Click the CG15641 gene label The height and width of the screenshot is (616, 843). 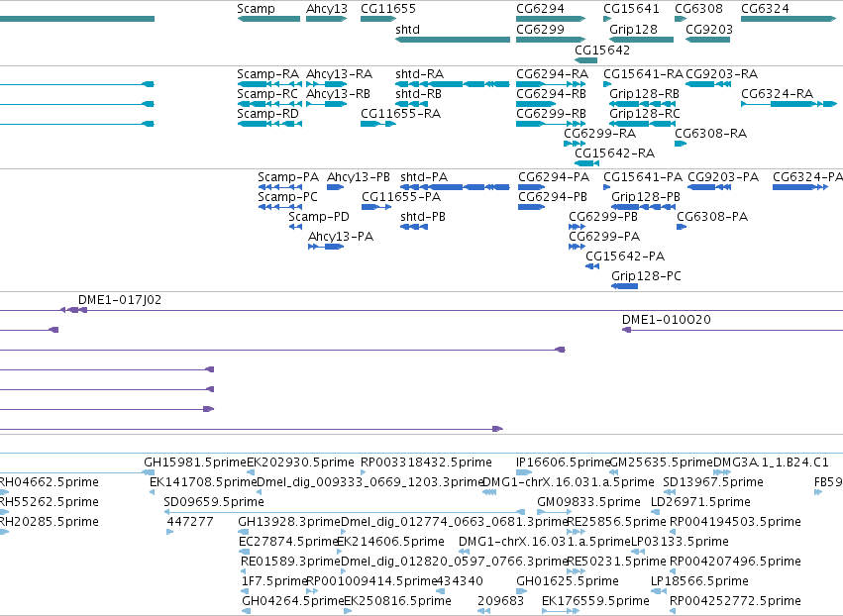(631, 9)
